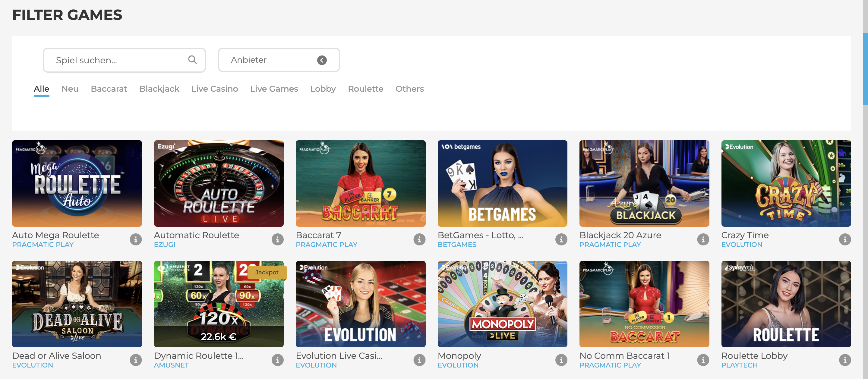Click the search magnifier icon
Viewport: 868px width, 379px height.
pyautogui.click(x=192, y=60)
